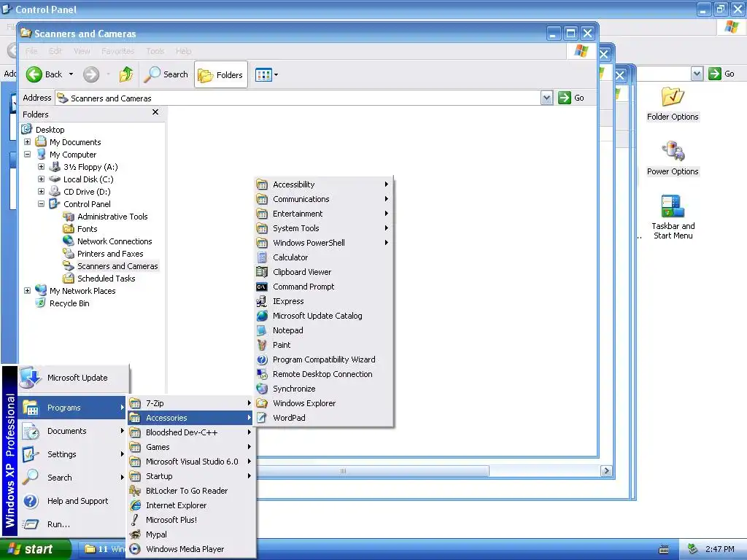Open the Views dropdown button
The image size is (747, 560).
(266, 75)
